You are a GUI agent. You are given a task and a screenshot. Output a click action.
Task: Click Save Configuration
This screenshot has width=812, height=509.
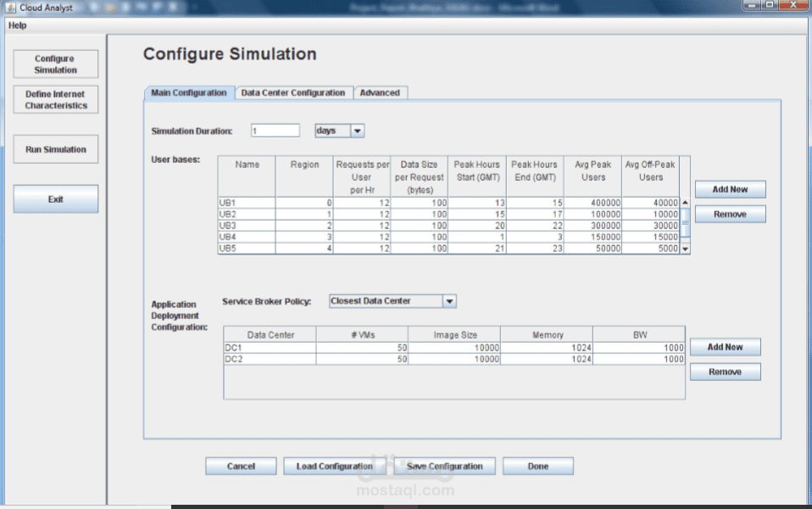[x=444, y=466]
